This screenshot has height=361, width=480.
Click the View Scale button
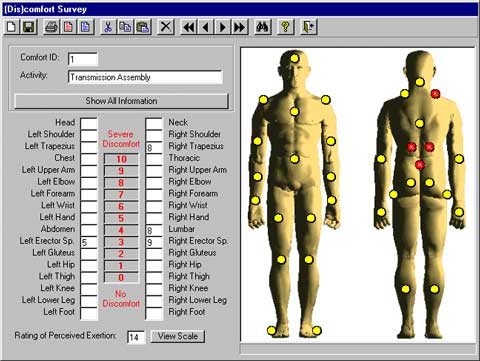178,336
